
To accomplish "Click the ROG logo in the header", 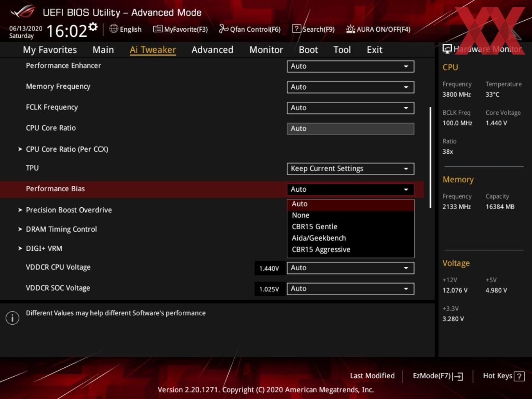I will 23,12.
